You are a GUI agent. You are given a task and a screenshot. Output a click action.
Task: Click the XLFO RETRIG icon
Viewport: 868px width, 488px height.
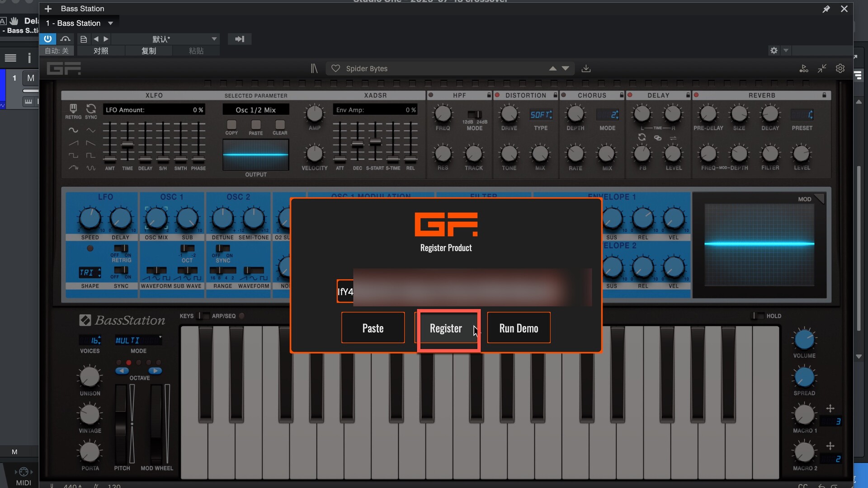click(73, 108)
